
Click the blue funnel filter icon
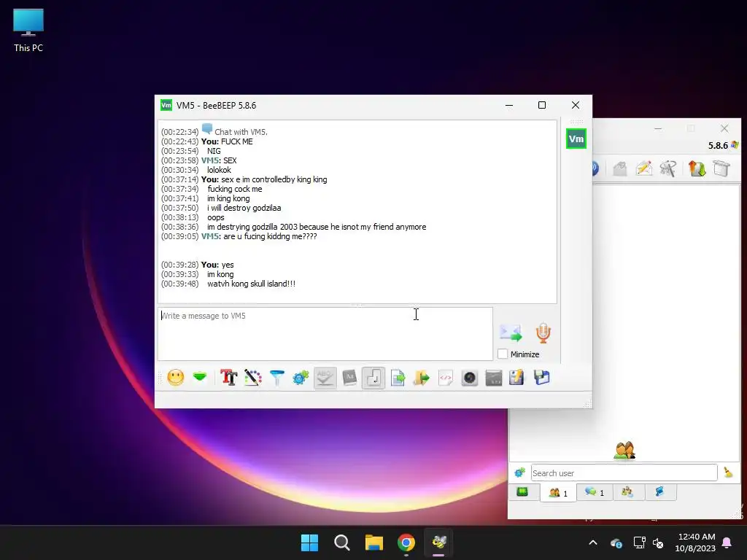276,378
